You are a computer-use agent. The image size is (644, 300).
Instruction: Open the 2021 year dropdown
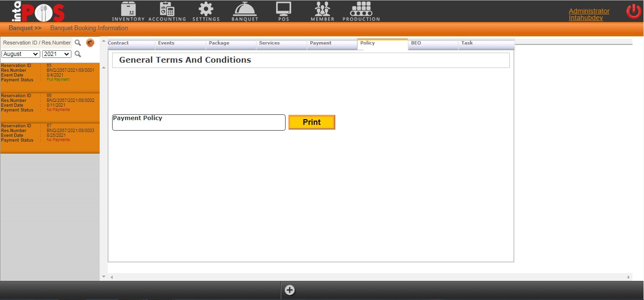coord(57,54)
